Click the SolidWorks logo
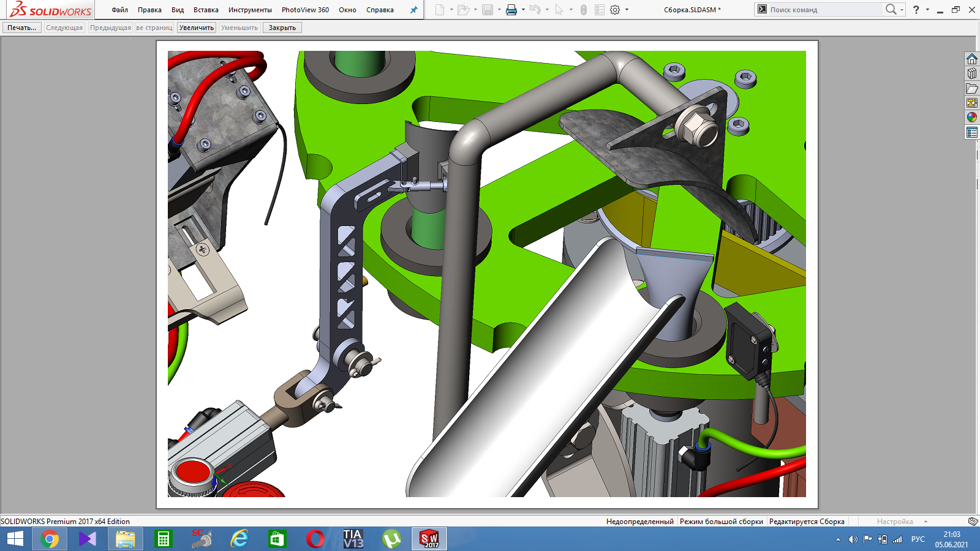 [51, 10]
